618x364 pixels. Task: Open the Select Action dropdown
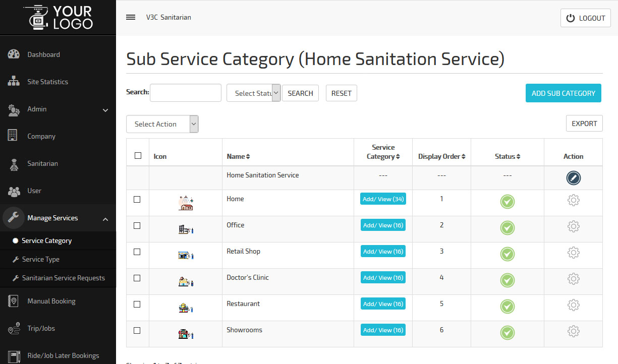pos(162,124)
